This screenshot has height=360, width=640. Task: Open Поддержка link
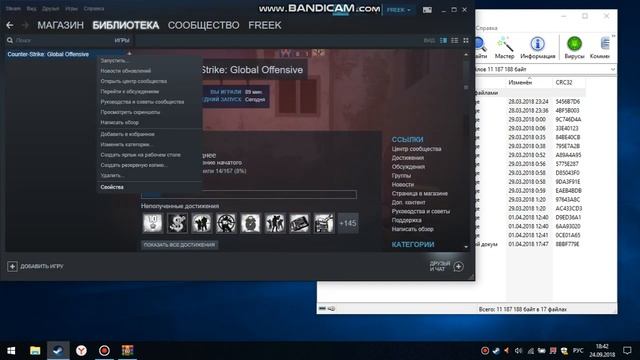point(407,220)
